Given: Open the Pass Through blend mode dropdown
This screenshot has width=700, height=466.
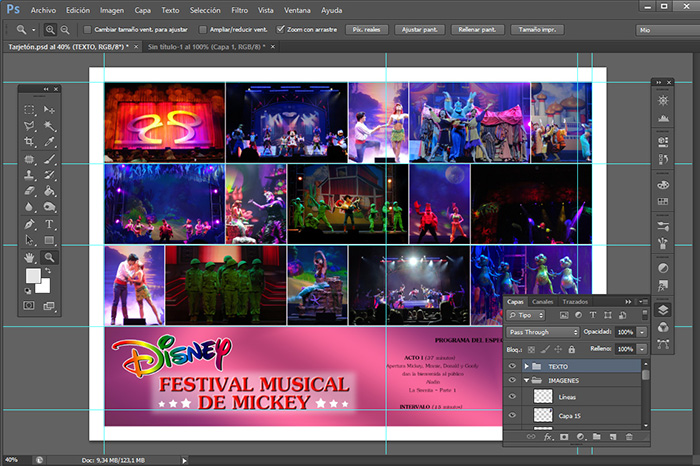Looking at the screenshot, I should (542, 332).
